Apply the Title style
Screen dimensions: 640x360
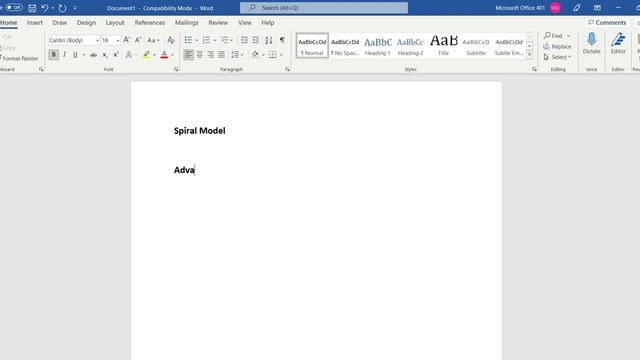(443, 46)
